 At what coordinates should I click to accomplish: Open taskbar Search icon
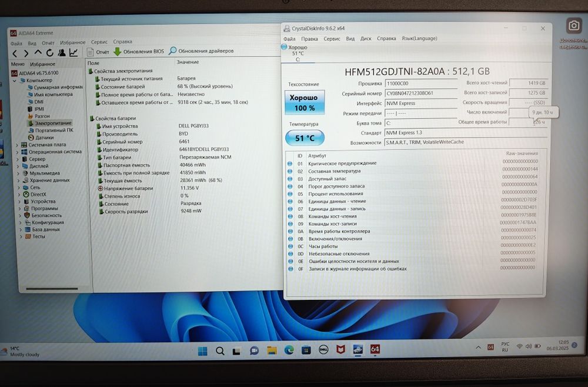pos(220,351)
